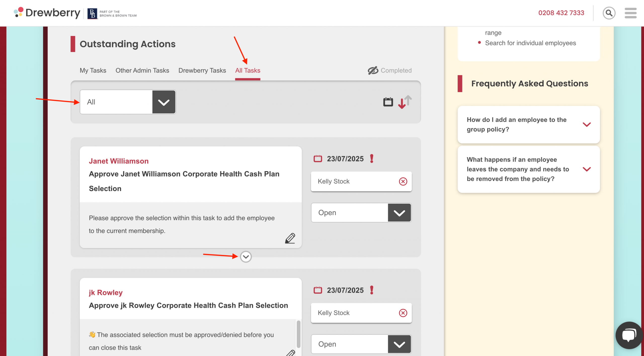
Task: Click the Janet Williamson name link
Action: (118, 161)
